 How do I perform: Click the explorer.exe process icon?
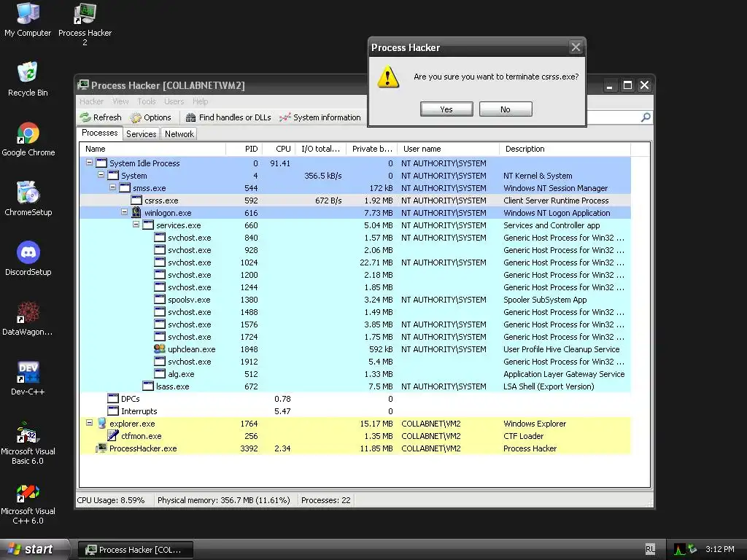101,423
